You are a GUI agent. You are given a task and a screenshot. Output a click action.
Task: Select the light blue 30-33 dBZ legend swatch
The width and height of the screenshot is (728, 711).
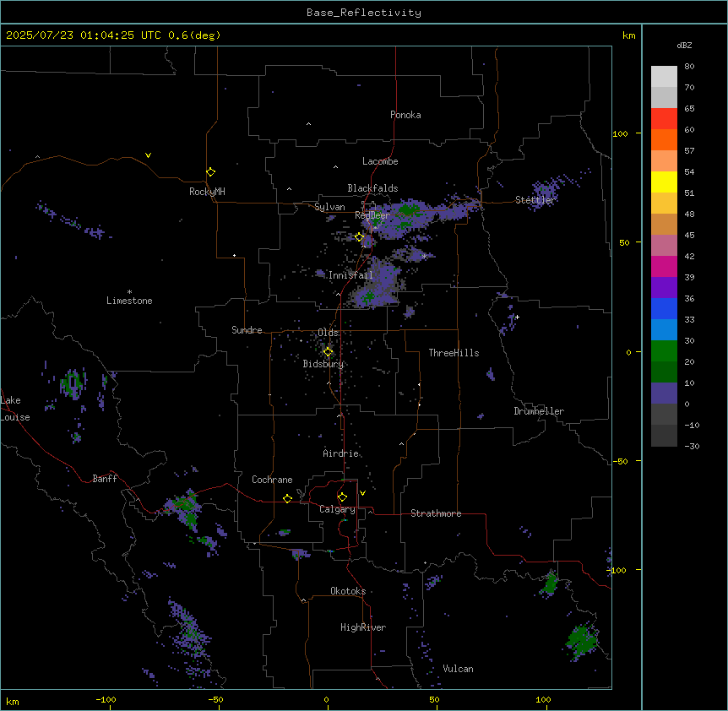[x=664, y=330]
